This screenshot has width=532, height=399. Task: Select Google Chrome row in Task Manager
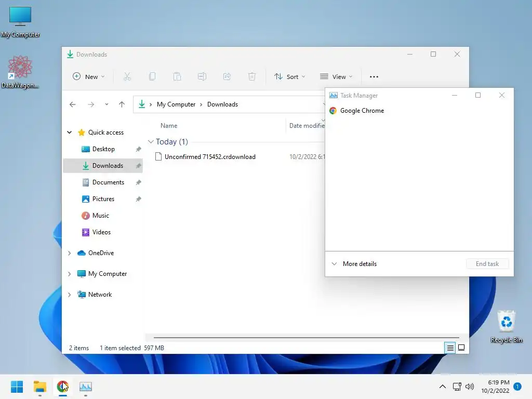pos(419,111)
